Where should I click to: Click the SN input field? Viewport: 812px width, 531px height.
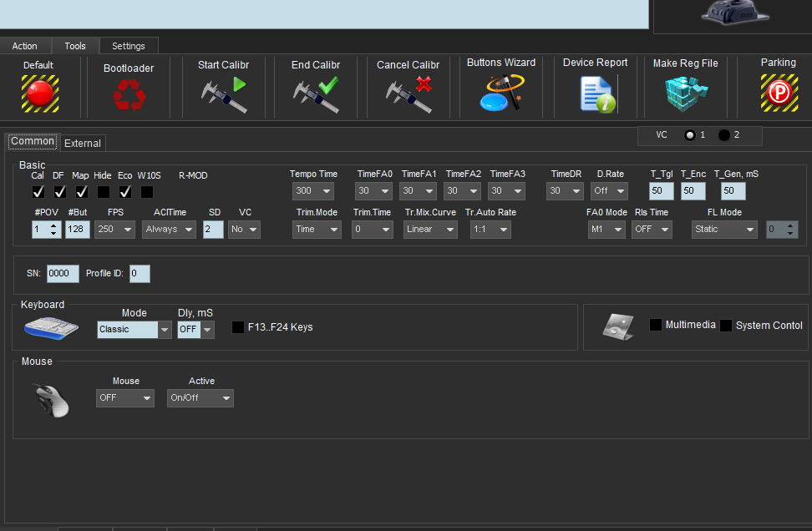pos(63,274)
